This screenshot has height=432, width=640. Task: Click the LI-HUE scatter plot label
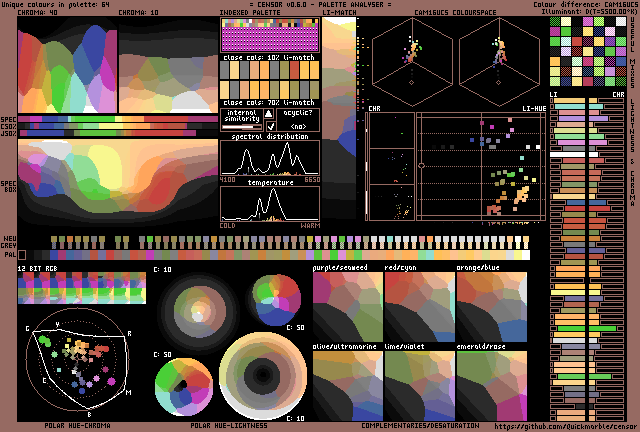[x=534, y=109]
